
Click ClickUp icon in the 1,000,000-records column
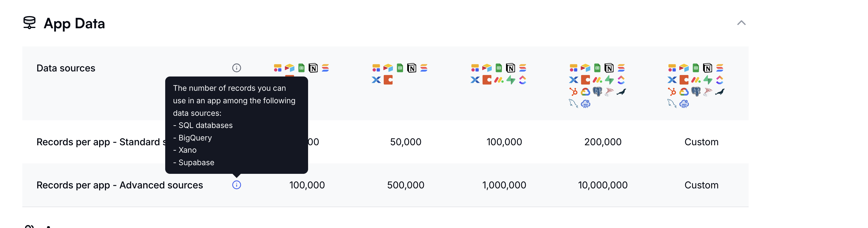tap(522, 80)
